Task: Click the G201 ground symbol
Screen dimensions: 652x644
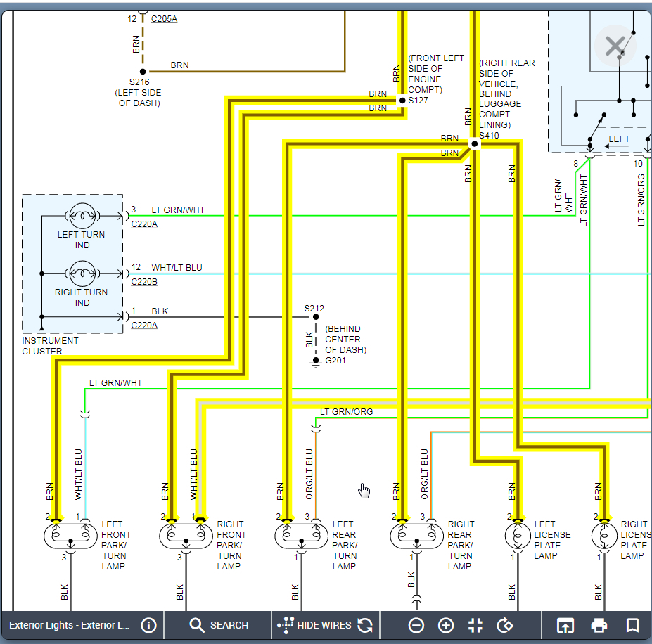Action: click(316, 361)
